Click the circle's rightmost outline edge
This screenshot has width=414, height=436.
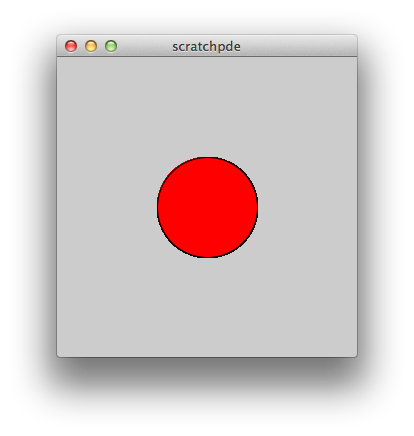tap(257, 207)
